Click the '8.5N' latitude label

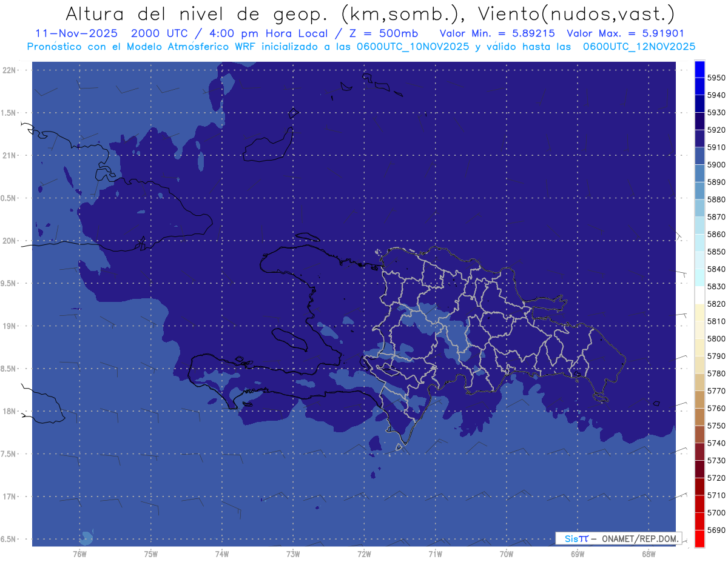[9, 369]
